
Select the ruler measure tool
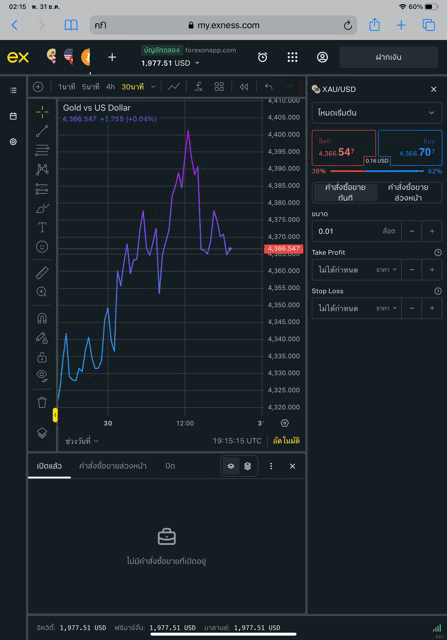42,272
